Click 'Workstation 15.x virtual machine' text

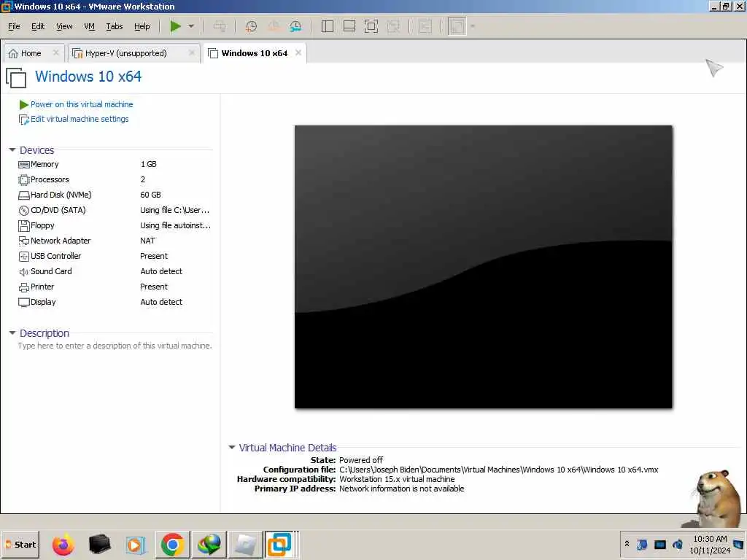point(397,479)
